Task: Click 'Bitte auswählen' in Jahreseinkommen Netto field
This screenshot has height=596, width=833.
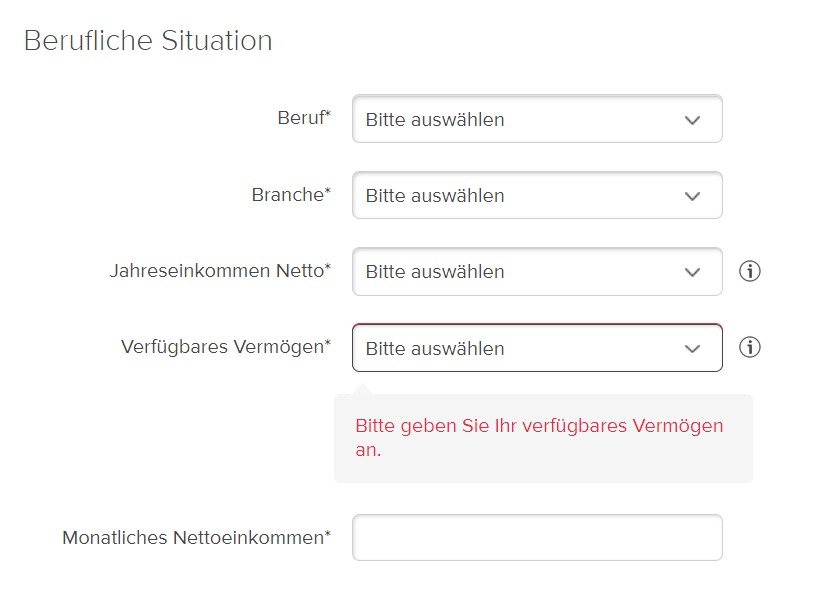Action: pyautogui.click(x=435, y=271)
